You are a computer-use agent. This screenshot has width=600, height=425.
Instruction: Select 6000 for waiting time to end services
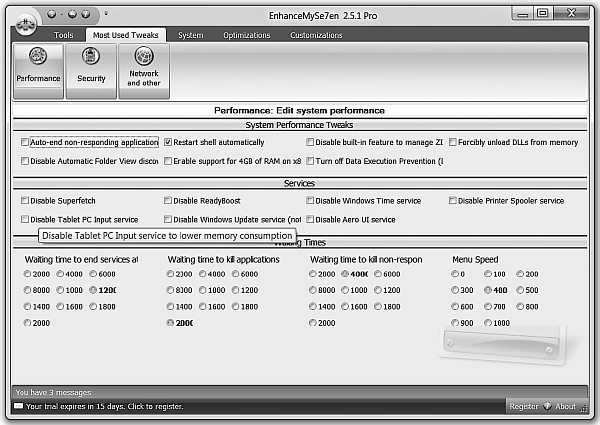click(x=93, y=274)
